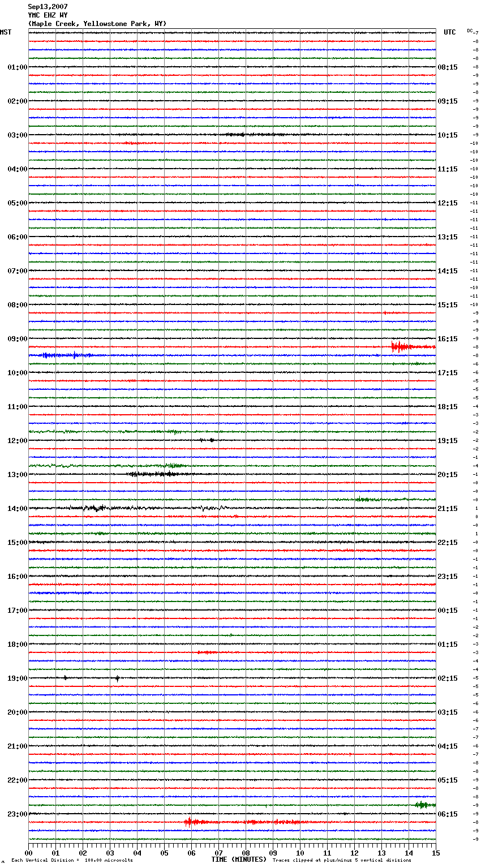Click the 21:00 MST time label
This screenshot has height=868, width=481.
18,746
